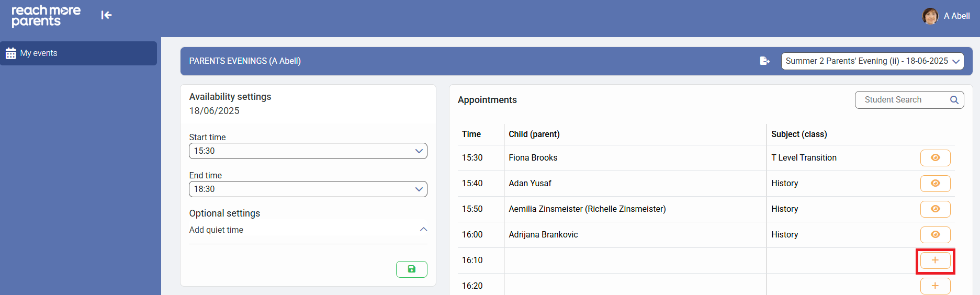View Fiona Brooks appointment details

[x=935, y=158]
